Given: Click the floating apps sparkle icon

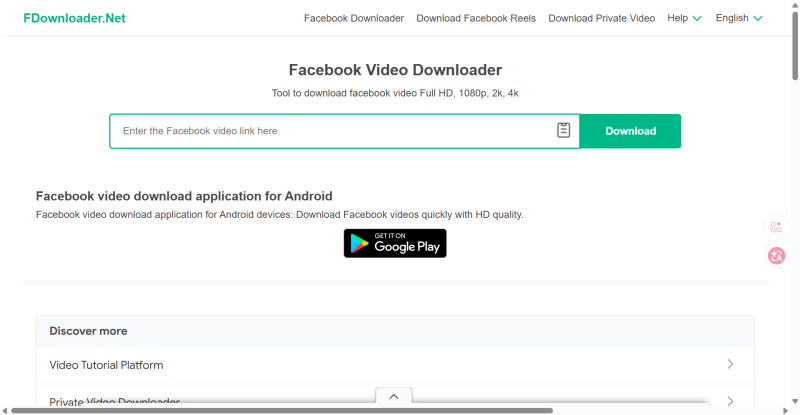Looking at the screenshot, I should pos(776,227).
